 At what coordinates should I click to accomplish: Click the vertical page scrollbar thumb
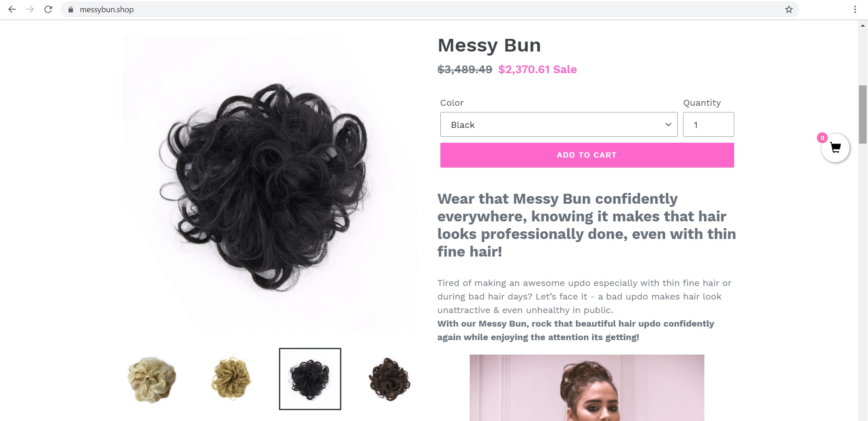(863, 114)
